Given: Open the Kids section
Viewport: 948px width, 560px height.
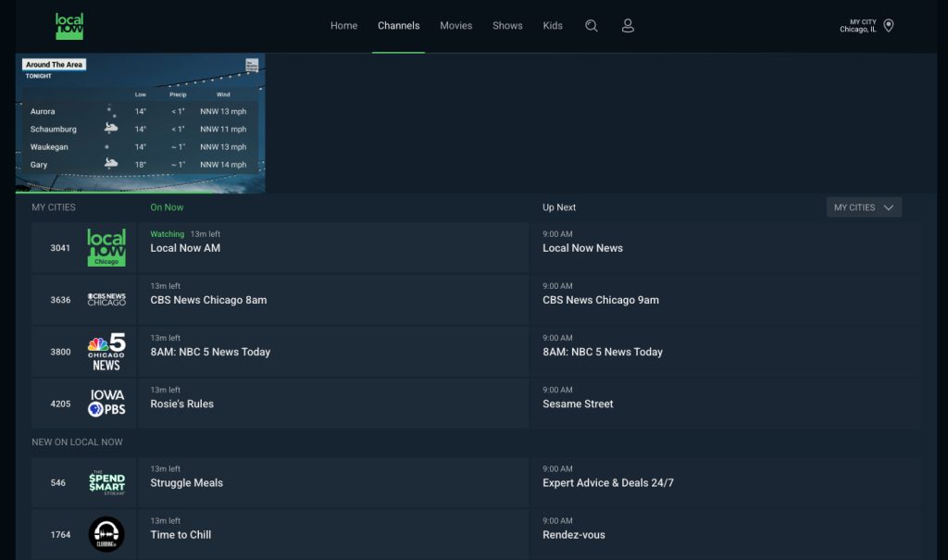Looking at the screenshot, I should click(x=552, y=25).
